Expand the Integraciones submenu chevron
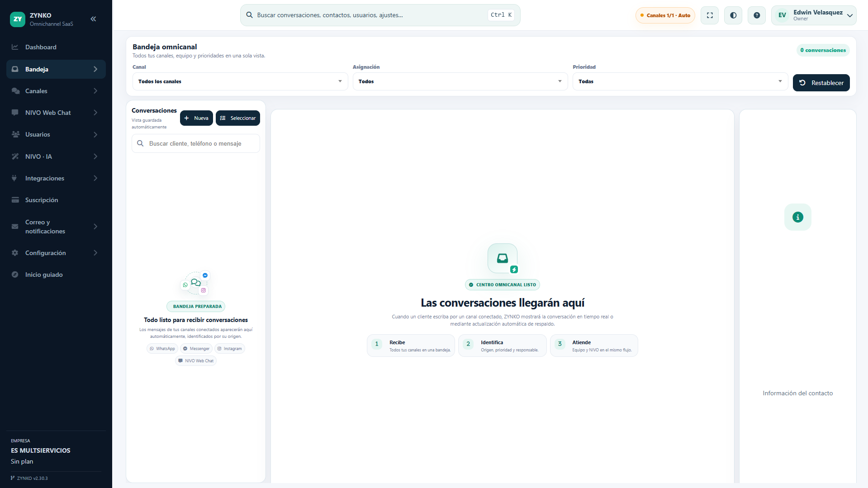 tap(95, 178)
